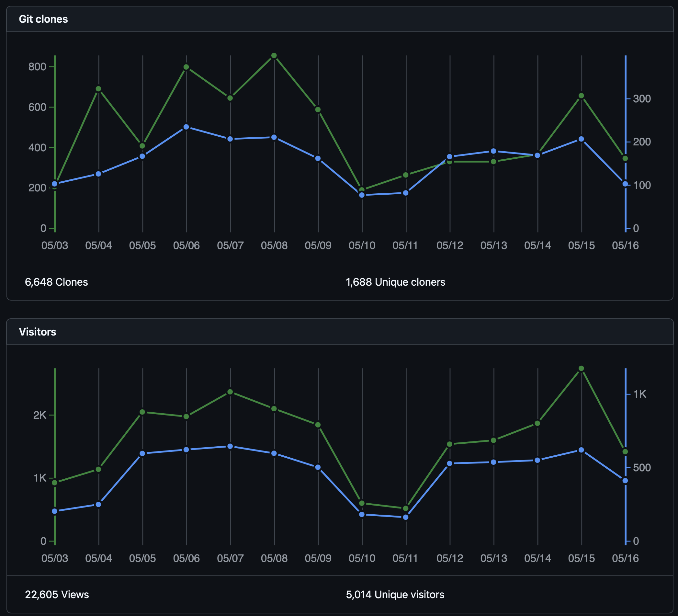This screenshot has width=678, height=616.
Task: Click the blue unique cloners point for 05/13
Action: coord(493,151)
